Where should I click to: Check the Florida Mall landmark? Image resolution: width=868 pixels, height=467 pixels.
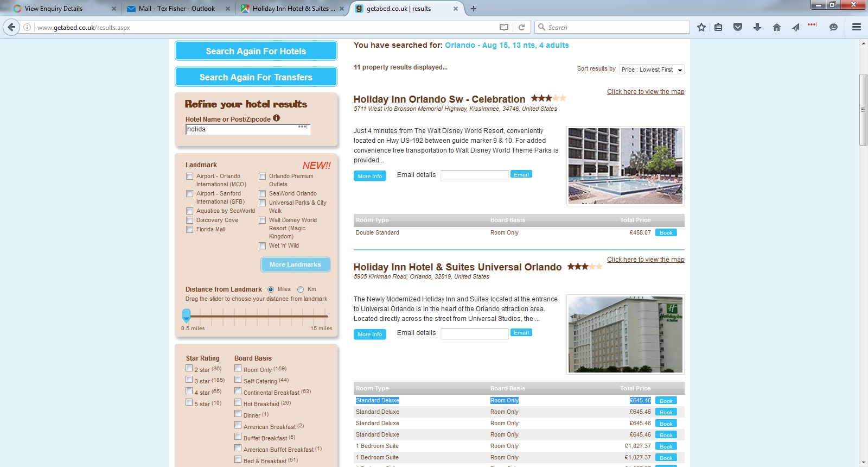point(189,230)
